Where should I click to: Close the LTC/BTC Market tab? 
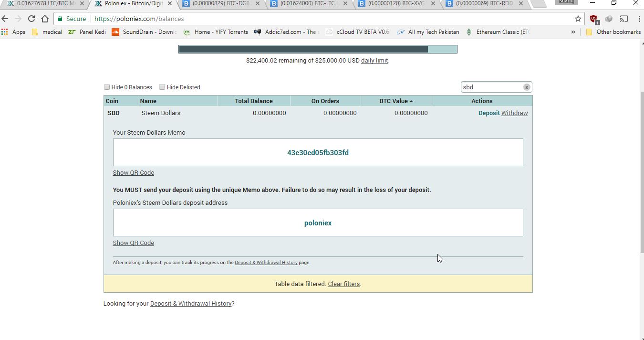(82, 4)
